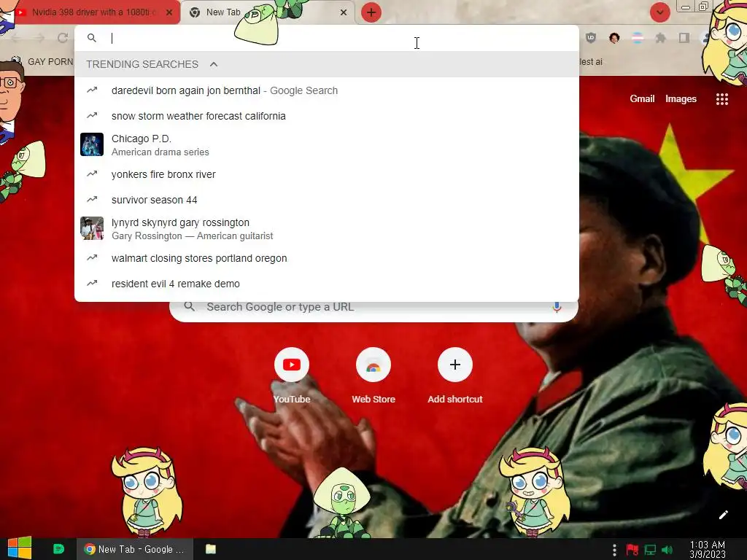Open the Images link
Viewport: 747px width, 560px height.
point(681,98)
